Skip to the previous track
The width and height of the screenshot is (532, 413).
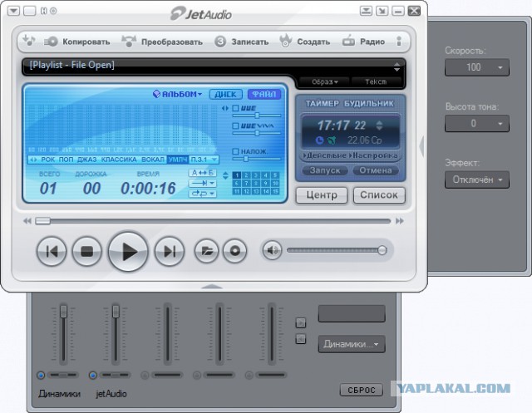[x=52, y=251]
